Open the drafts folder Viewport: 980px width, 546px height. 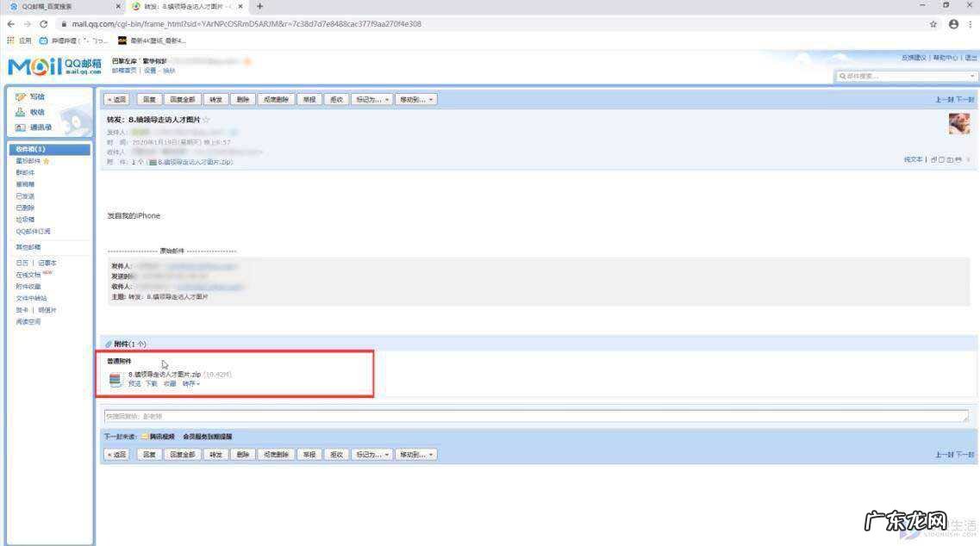[25, 184]
